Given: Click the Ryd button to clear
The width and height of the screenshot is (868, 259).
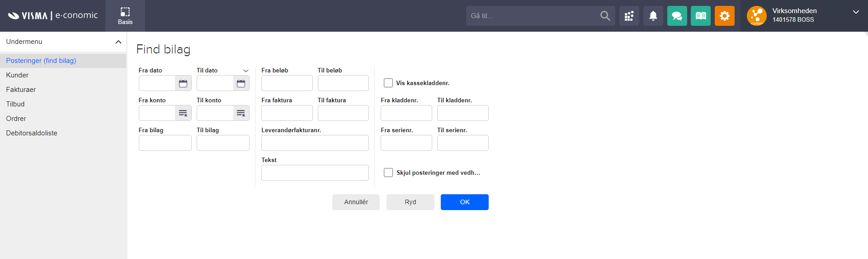Looking at the screenshot, I should pyautogui.click(x=410, y=202).
